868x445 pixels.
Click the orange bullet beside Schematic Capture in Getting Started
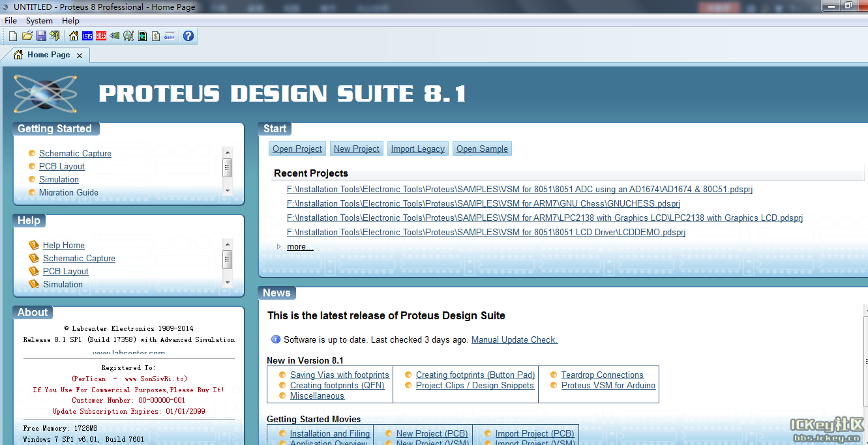(32, 153)
